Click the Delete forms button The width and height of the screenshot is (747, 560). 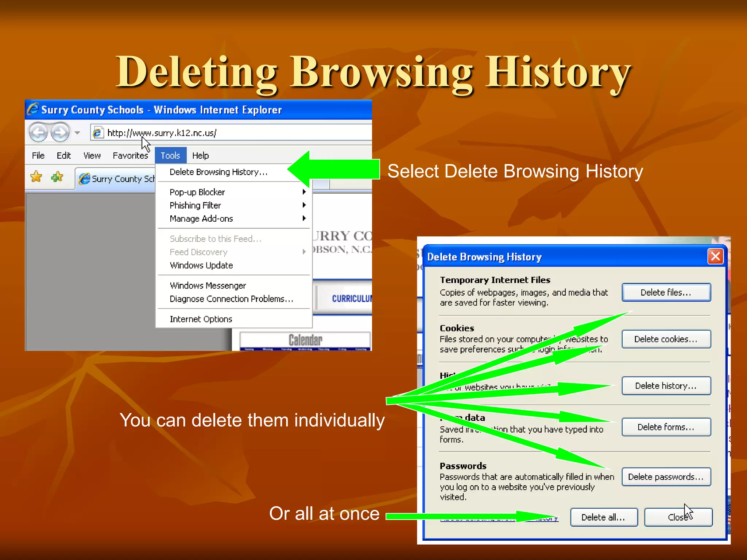[666, 427]
